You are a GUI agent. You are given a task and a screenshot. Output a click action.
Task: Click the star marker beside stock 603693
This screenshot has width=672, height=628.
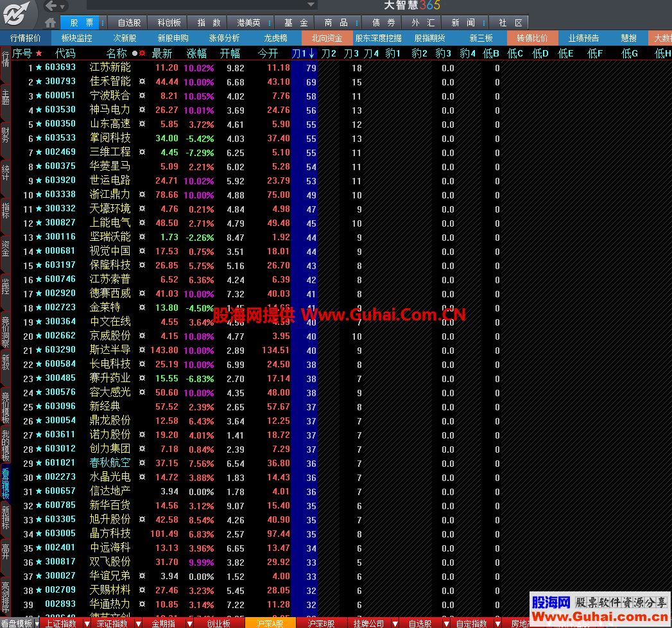(39, 67)
